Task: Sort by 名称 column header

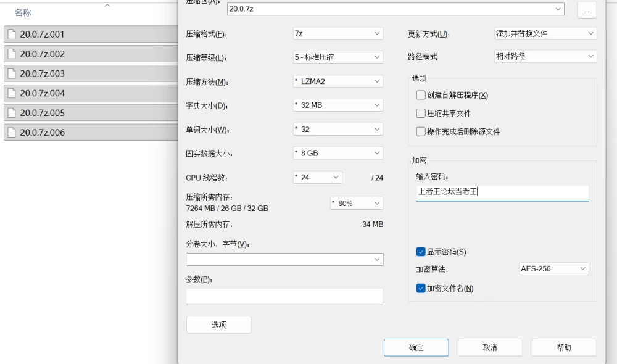Action: [23, 13]
